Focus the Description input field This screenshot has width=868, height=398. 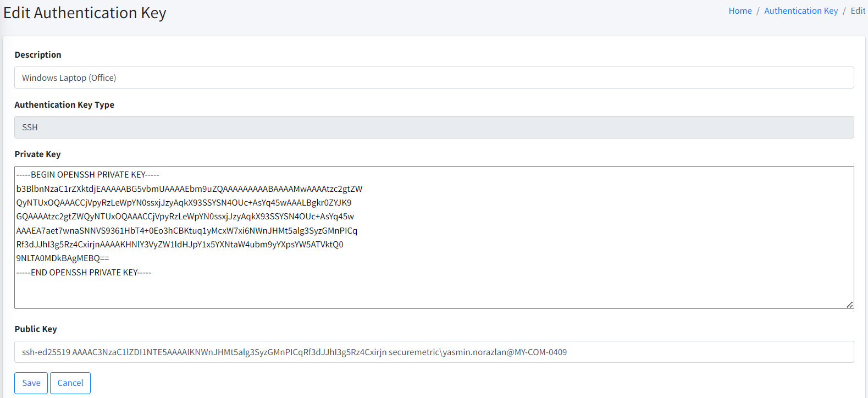(x=434, y=78)
